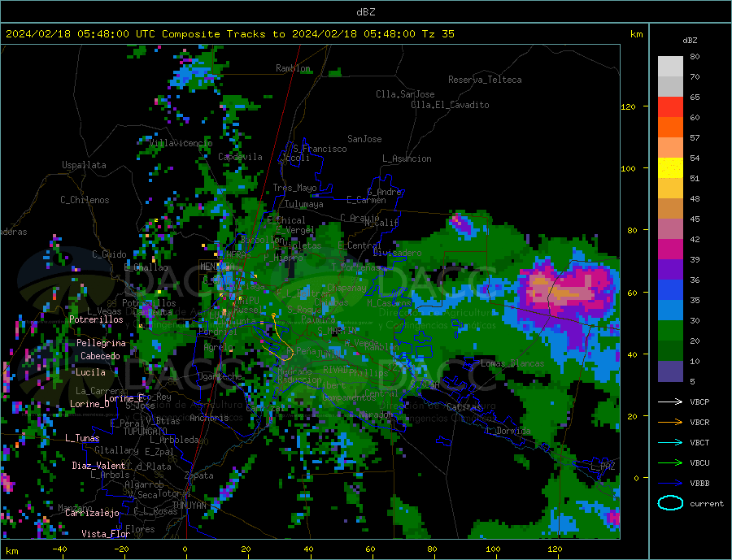
Task: Click the white Potrerillos station label
Action: click(x=96, y=319)
